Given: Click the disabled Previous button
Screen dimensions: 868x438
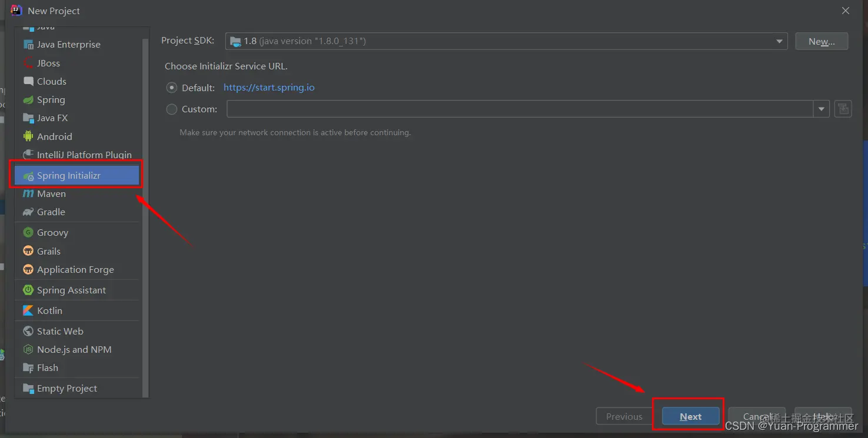Looking at the screenshot, I should coord(624,416).
